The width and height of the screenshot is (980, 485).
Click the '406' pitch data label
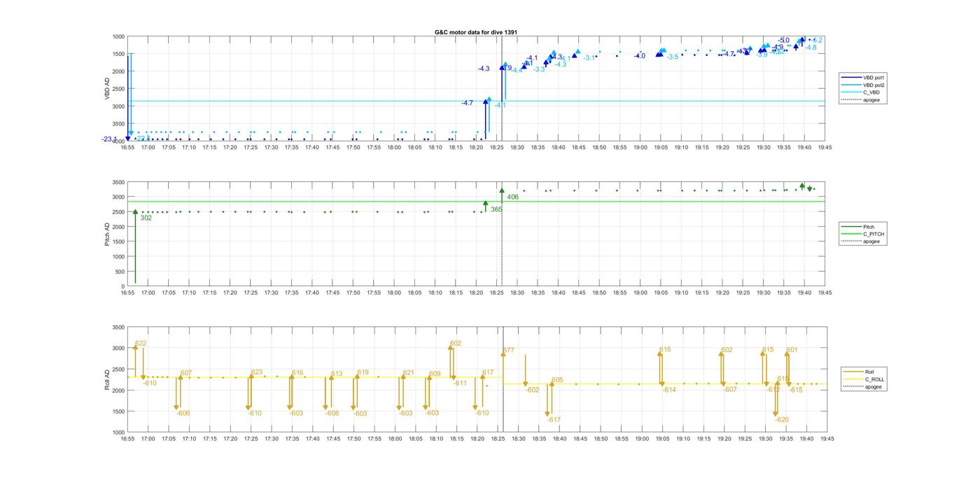pos(513,197)
